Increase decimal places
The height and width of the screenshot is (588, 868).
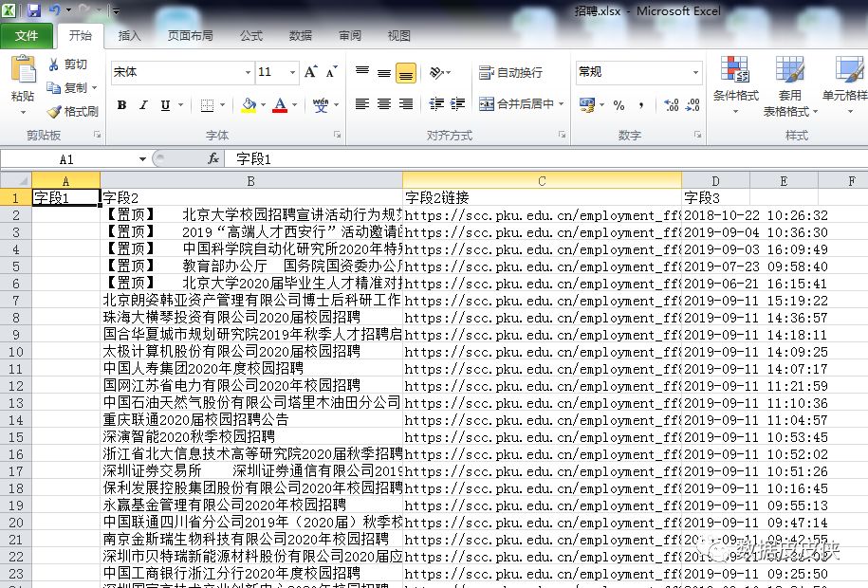tap(672, 105)
